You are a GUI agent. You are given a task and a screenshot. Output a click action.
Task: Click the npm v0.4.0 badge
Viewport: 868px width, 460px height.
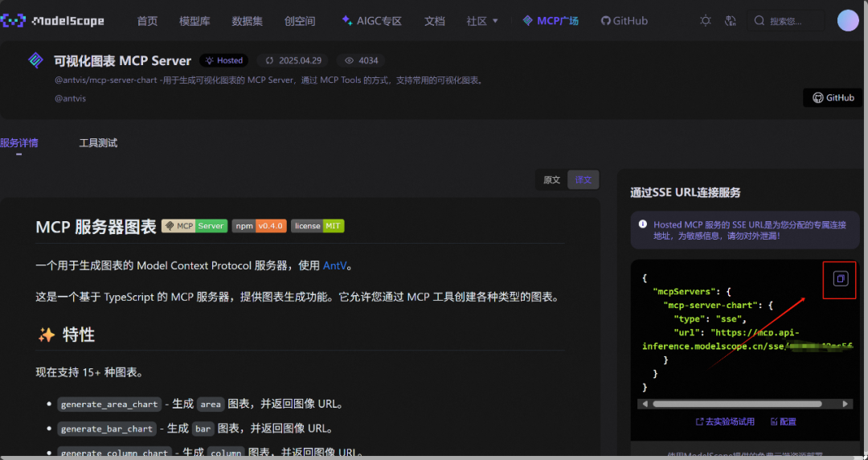click(x=259, y=225)
